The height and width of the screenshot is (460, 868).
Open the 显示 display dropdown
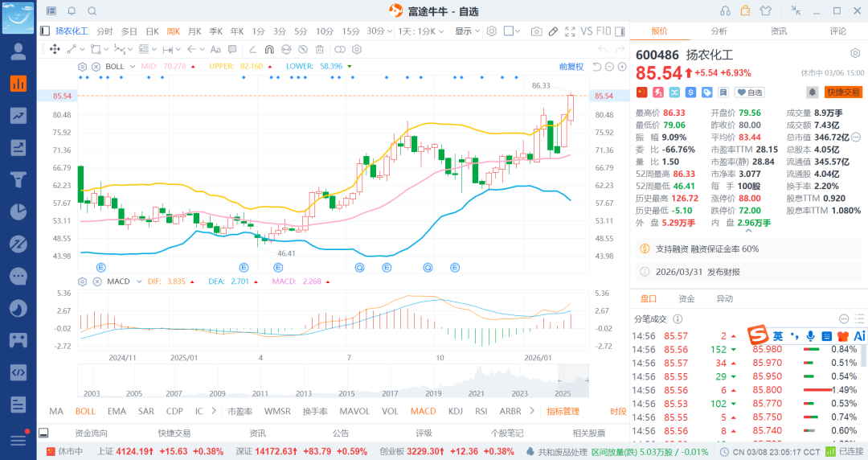click(x=467, y=31)
